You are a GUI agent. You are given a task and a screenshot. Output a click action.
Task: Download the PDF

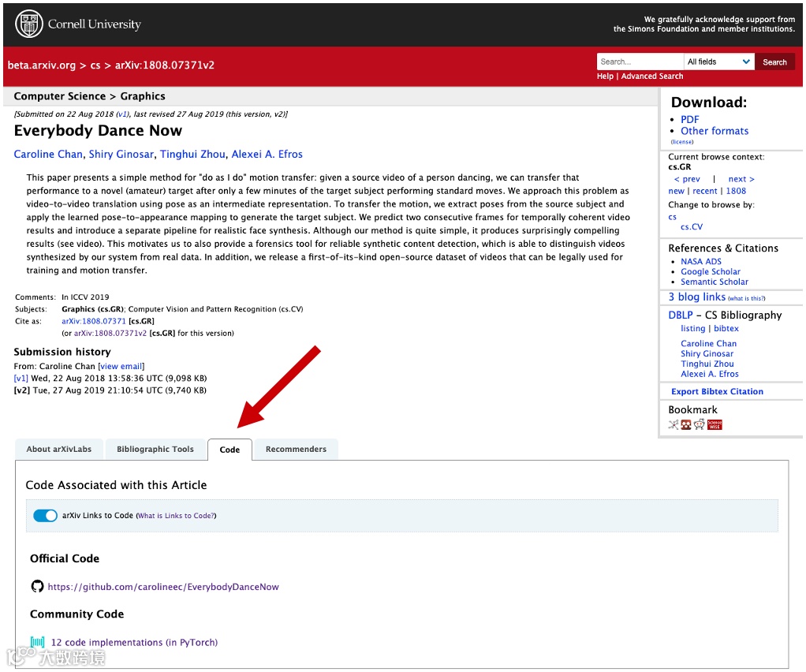[690, 119]
